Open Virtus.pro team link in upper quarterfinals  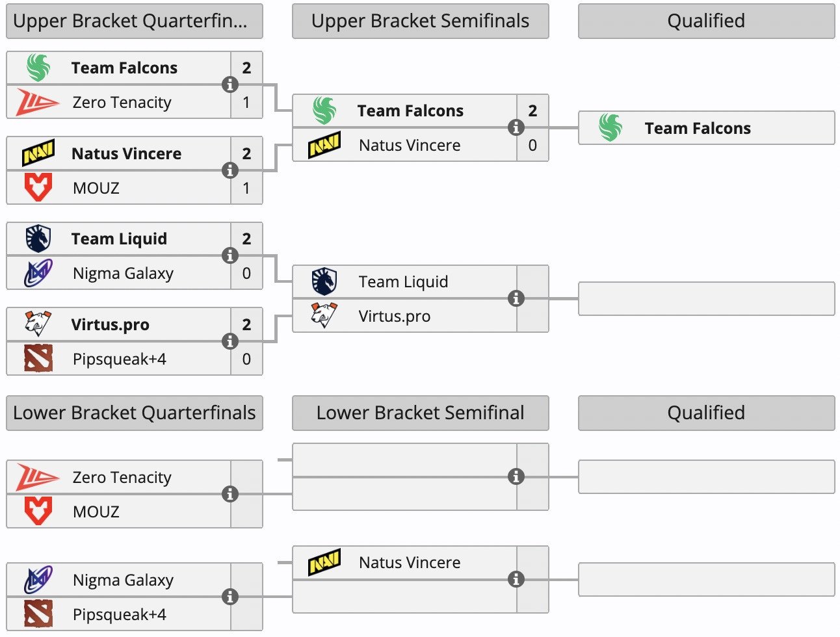(x=110, y=324)
